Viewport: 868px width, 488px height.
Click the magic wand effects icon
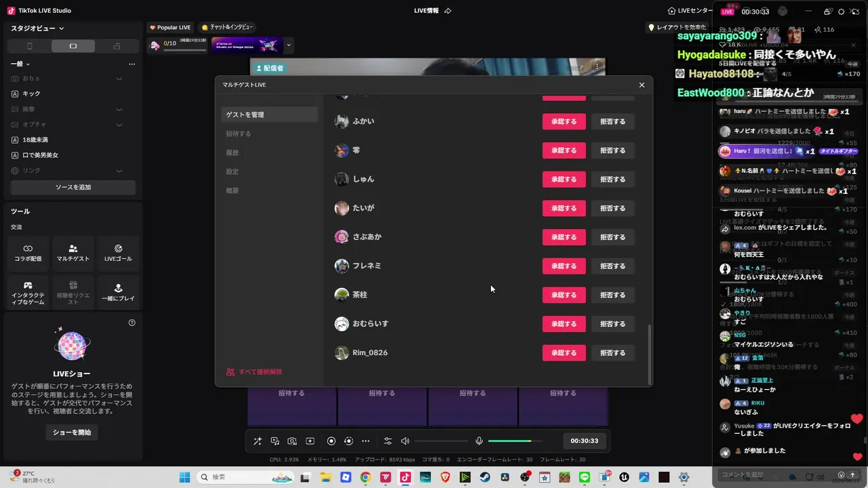(x=258, y=441)
